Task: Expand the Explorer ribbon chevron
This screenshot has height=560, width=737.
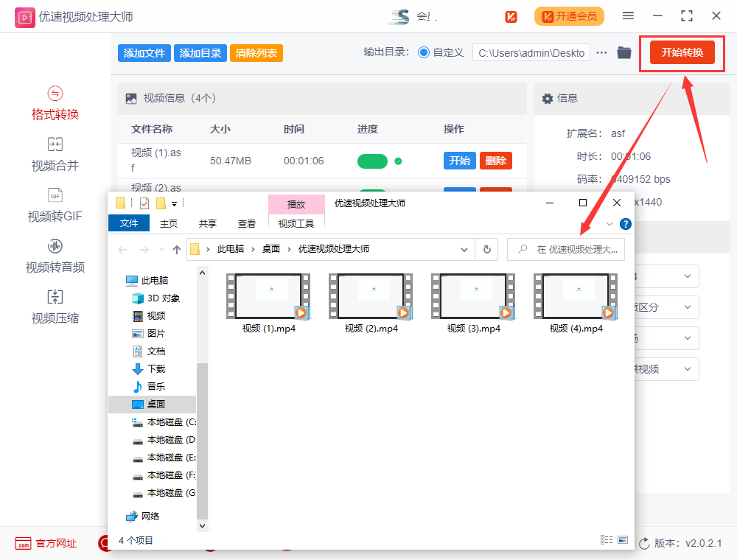Action: [609, 224]
